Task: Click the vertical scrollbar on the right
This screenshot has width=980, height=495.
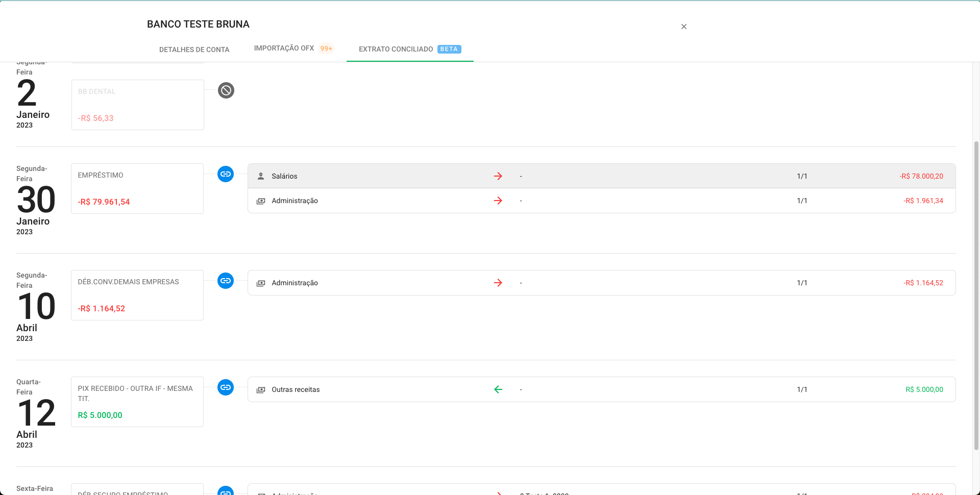Action: click(x=976, y=295)
